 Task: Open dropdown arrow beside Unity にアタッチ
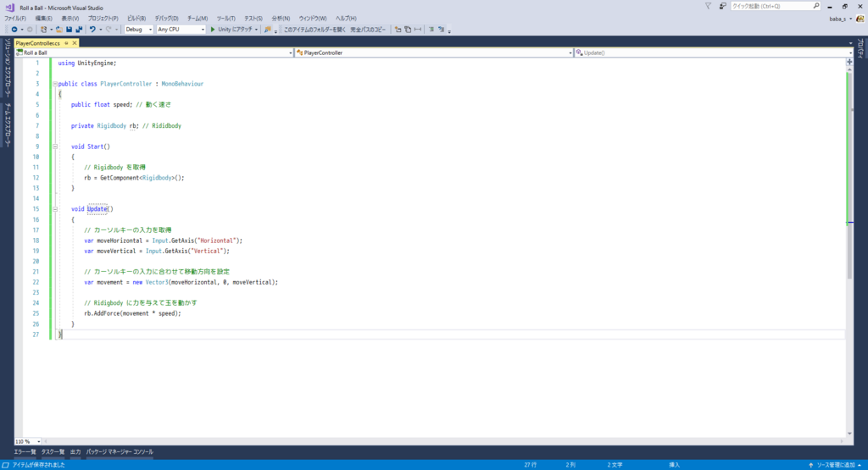[x=256, y=30]
